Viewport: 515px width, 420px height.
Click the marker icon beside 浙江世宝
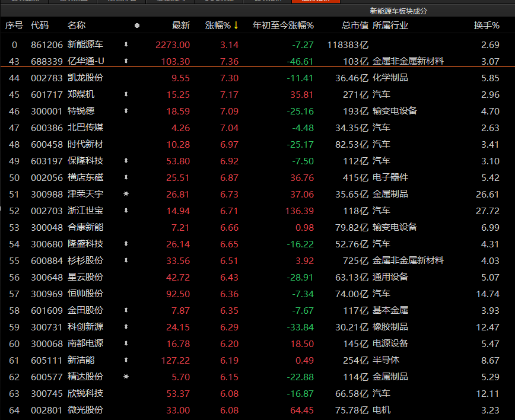point(126,211)
